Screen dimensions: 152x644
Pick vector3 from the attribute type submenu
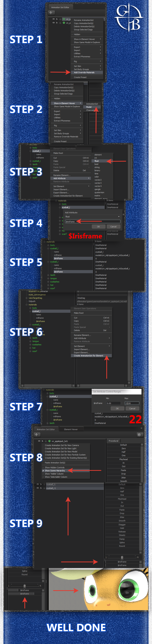pyautogui.click(x=102, y=183)
